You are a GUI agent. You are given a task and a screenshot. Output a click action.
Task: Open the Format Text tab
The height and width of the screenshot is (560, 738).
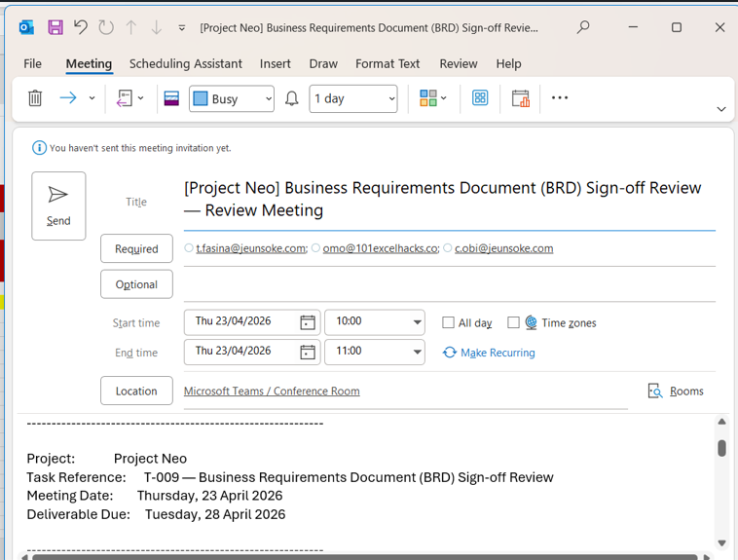pyautogui.click(x=387, y=63)
